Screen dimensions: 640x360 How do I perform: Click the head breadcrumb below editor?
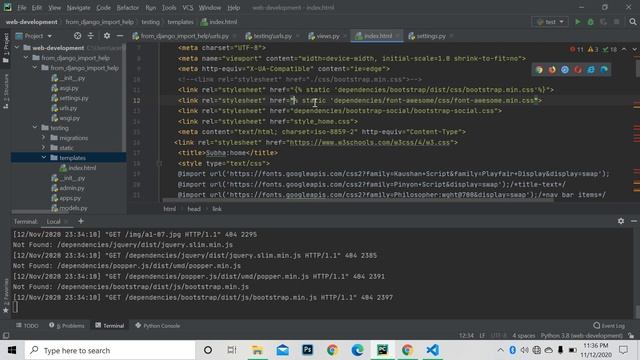tap(194, 209)
